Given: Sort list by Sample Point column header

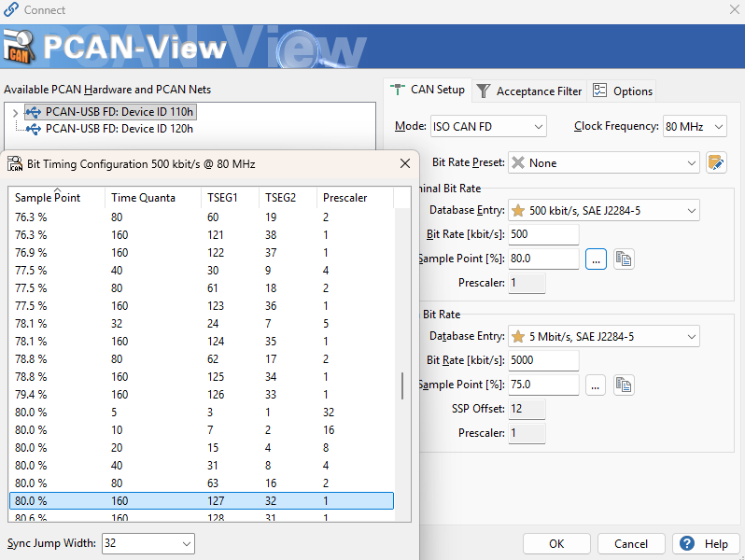Looking at the screenshot, I should 48,198.
